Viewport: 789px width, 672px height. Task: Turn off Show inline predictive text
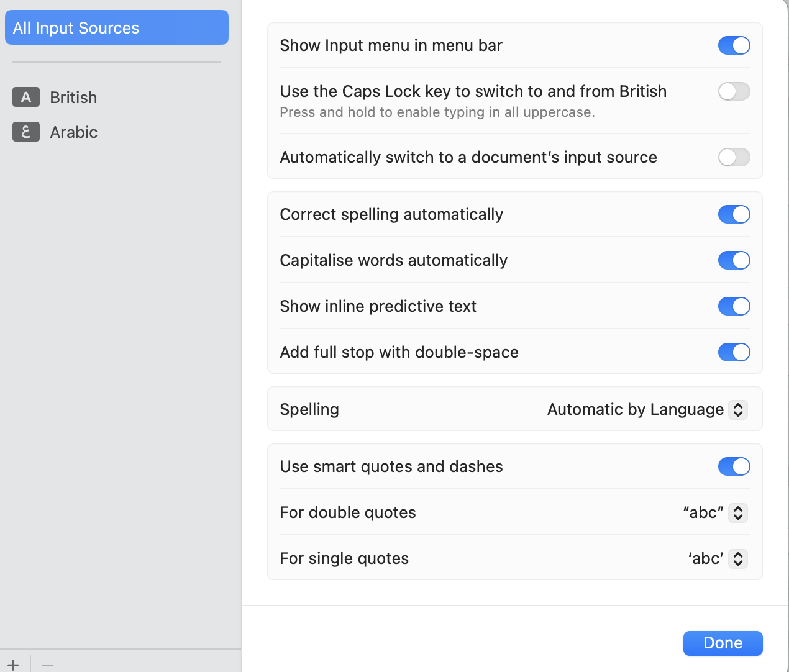click(x=734, y=306)
